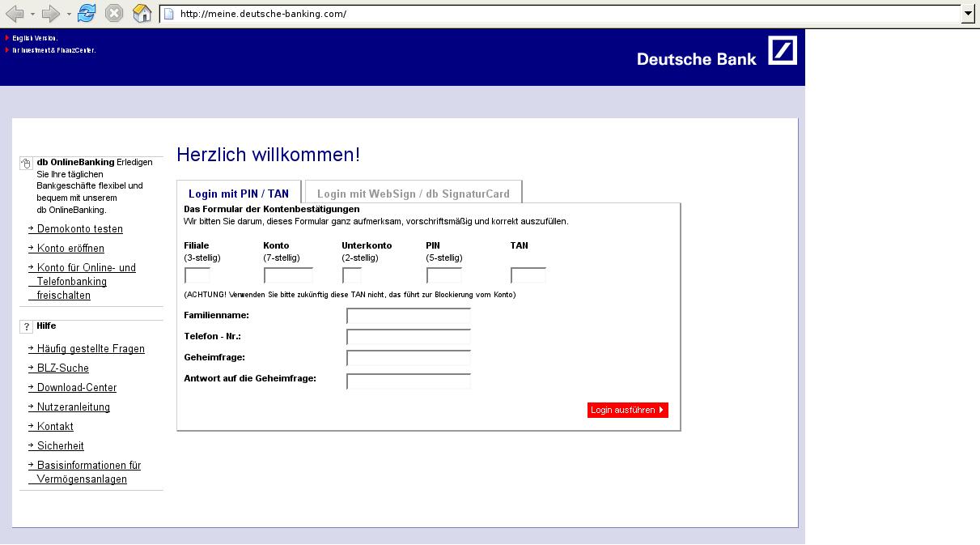Select the Geheimfrage text field

[x=409, y=358]
